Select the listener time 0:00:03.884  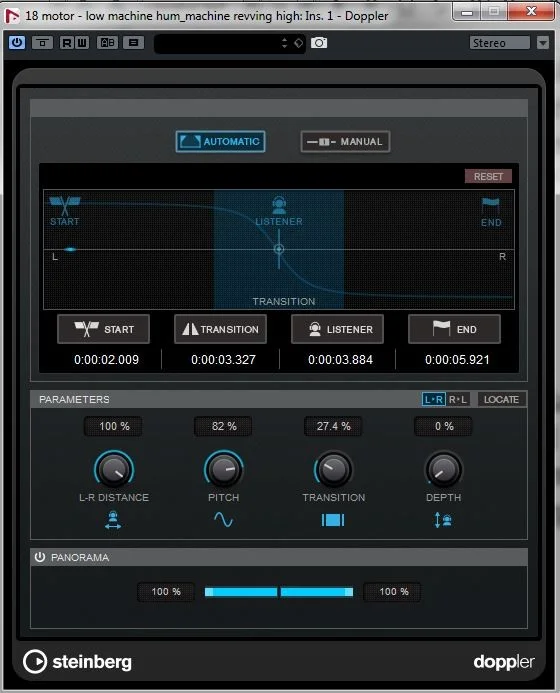click(x=340, y=360)
